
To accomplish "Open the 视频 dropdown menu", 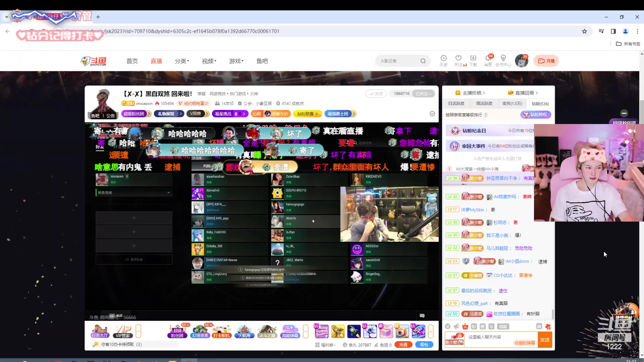I will point(209,61).
